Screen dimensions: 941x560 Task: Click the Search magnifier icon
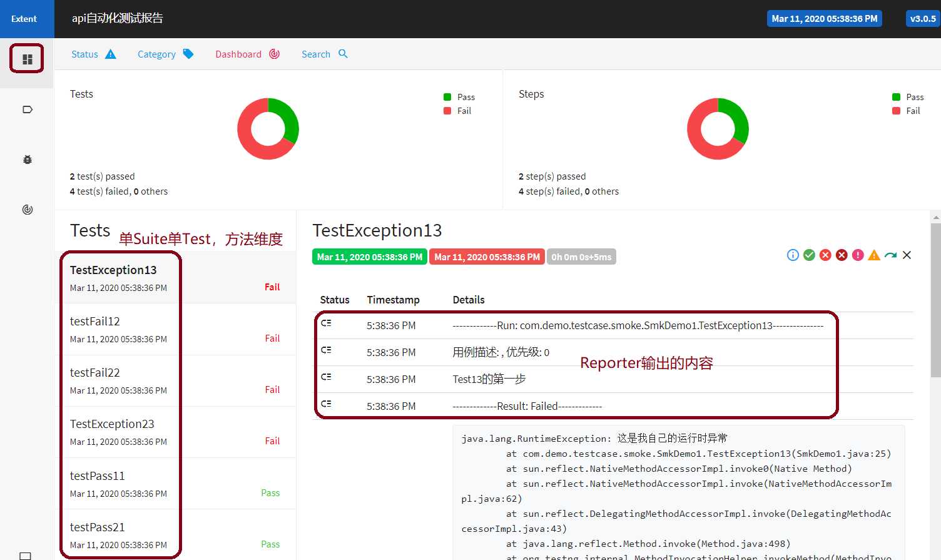coord(343,54)
